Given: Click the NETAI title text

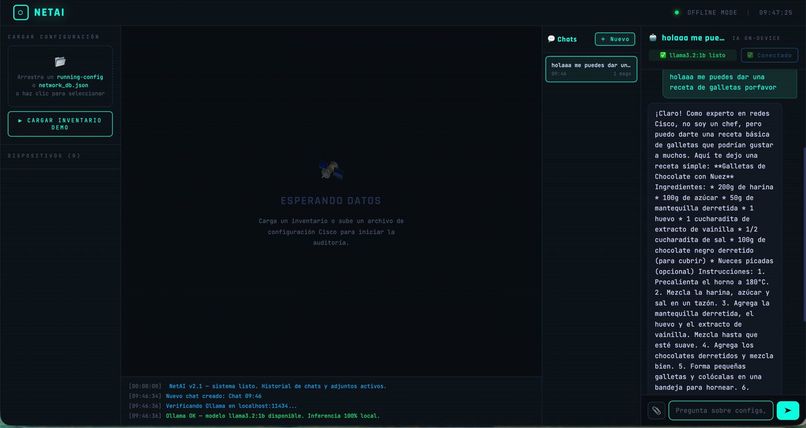Looking at the screenshot, I should (49, 12).
